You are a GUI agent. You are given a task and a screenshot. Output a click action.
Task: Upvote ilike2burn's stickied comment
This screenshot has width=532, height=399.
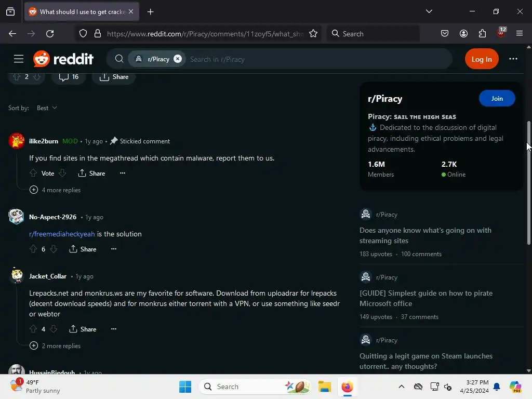pyautogui.click(x=33, y=174)
